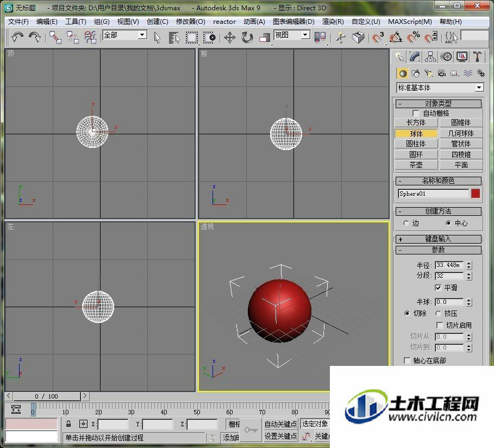Open the Hierarchy command panel tab
Screen dimensions: 494x448
pyautogui.click(x=430, y=57)
